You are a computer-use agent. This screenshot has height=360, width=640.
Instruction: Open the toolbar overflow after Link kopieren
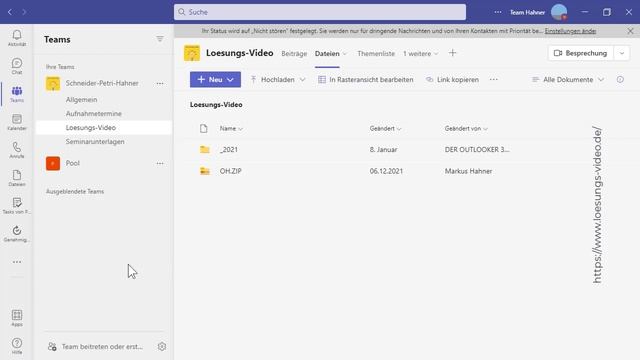(493, 80)
